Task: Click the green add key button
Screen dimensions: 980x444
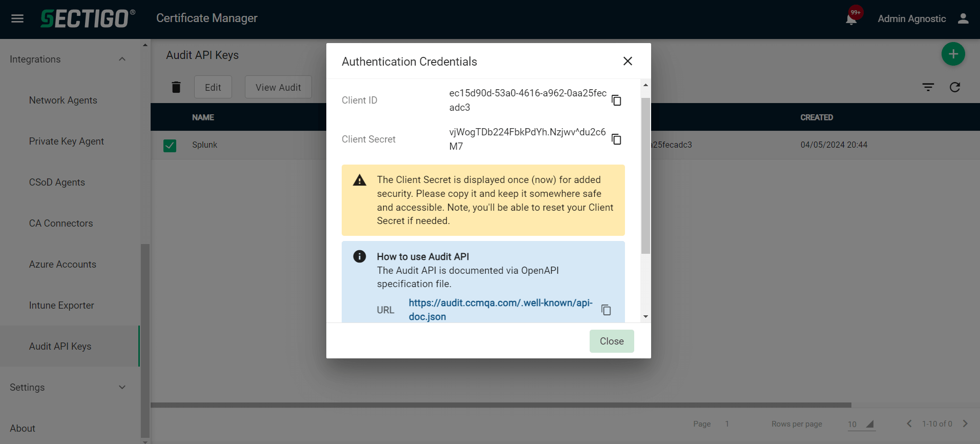Action: [953, 54]
